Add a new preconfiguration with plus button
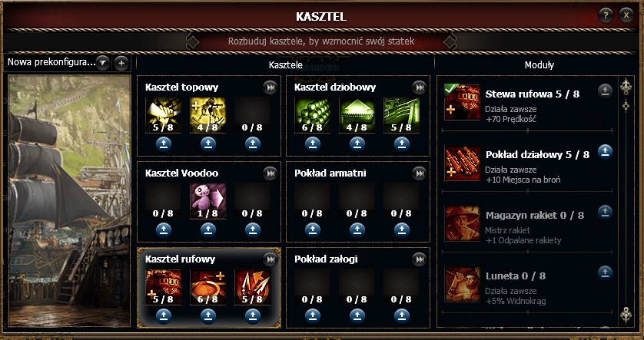Image resolution: width=644 pixels, height=340 pixels. [121, 63]
